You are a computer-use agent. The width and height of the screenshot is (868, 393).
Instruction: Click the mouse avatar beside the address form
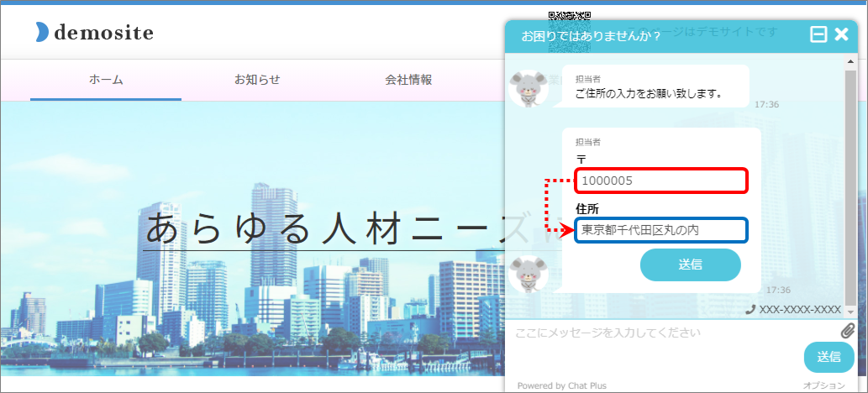coord(529,274)
